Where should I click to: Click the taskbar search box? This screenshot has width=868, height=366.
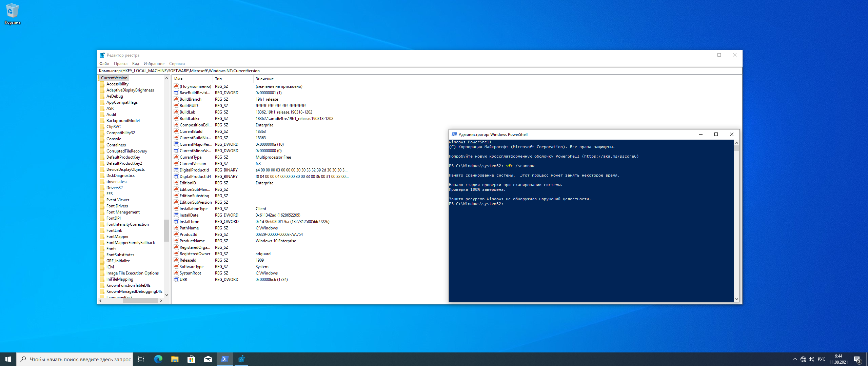pos(75,359)
